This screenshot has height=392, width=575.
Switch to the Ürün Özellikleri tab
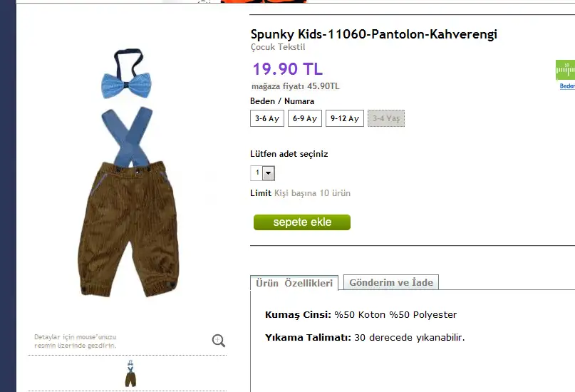tap(294, 283)
